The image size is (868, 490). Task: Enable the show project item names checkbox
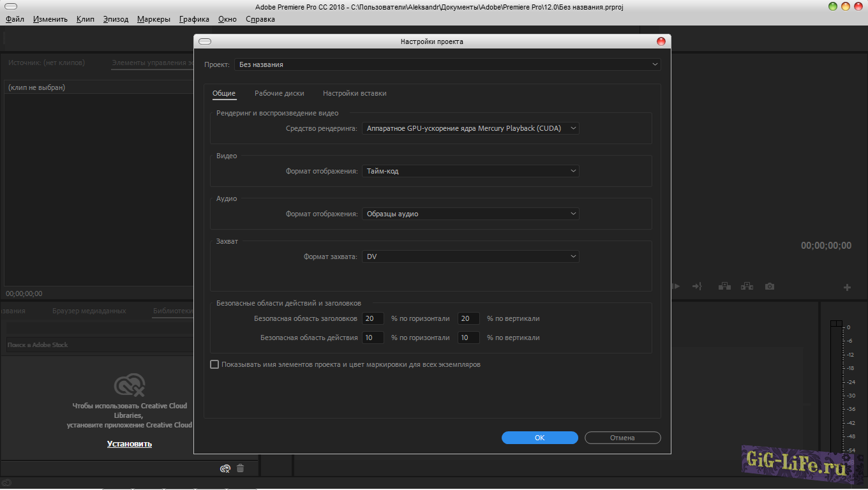pos(214,364)
